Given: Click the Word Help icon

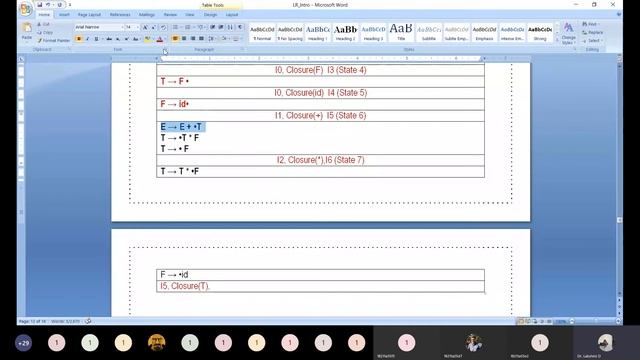Looking at the screenshot, I should point(619,14).
